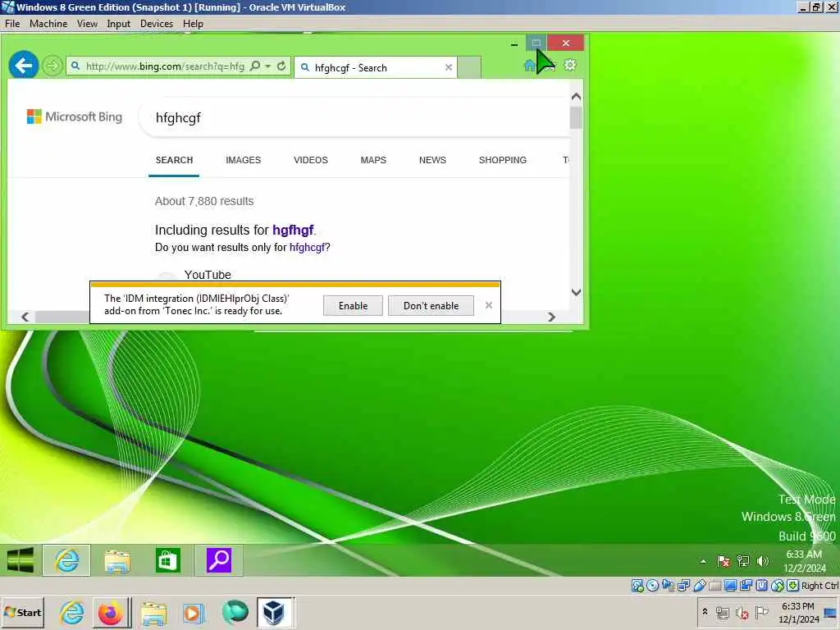This screenshot has height=630, width=840.
Task: Click the Bing search box with hfghcgf
Action: pyautogui.click(x=354, y=118)
